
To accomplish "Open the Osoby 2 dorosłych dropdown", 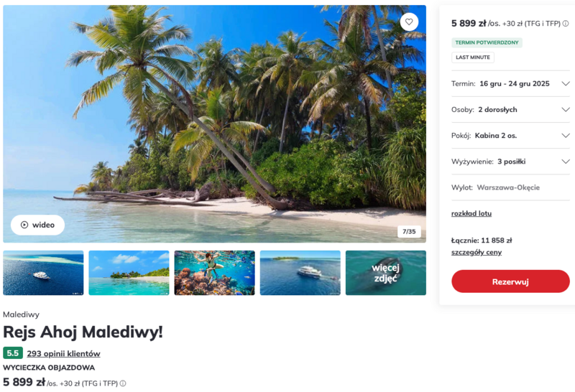I will 566,110.
